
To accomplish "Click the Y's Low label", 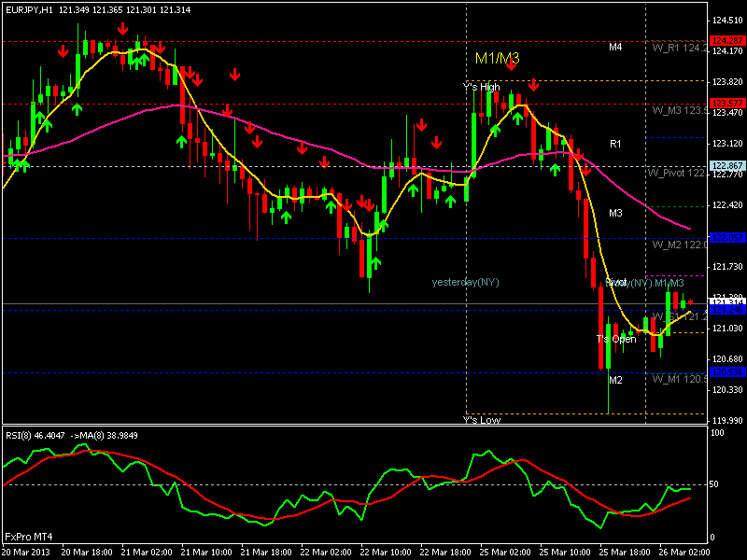I will coord(481,419).
